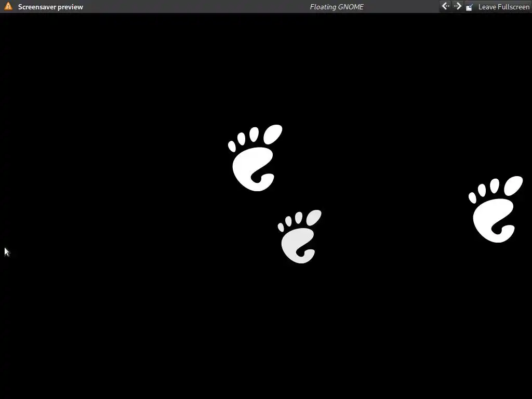Click the previous screensaver arrow button

tap(445, 6)
